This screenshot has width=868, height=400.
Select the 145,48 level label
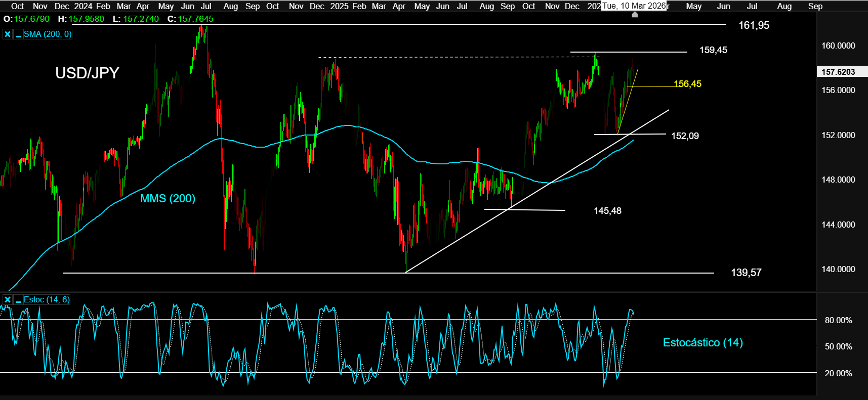click(607, 211)
